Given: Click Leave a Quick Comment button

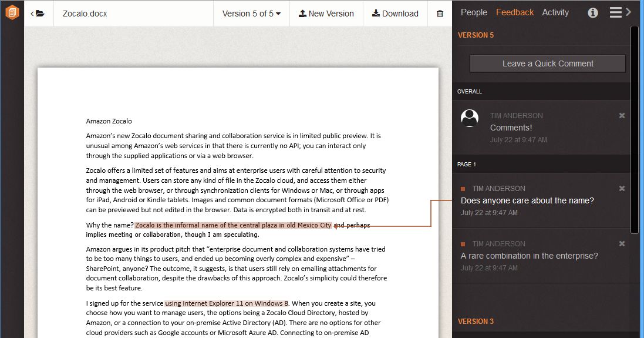Looking at the screenshot, I should (x=548, y=63).
